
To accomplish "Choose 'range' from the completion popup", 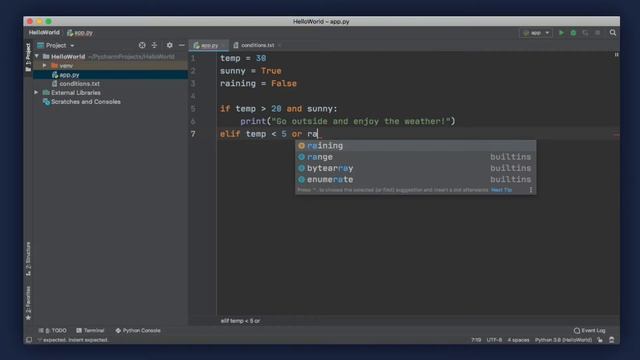I will tap(416, 157).
